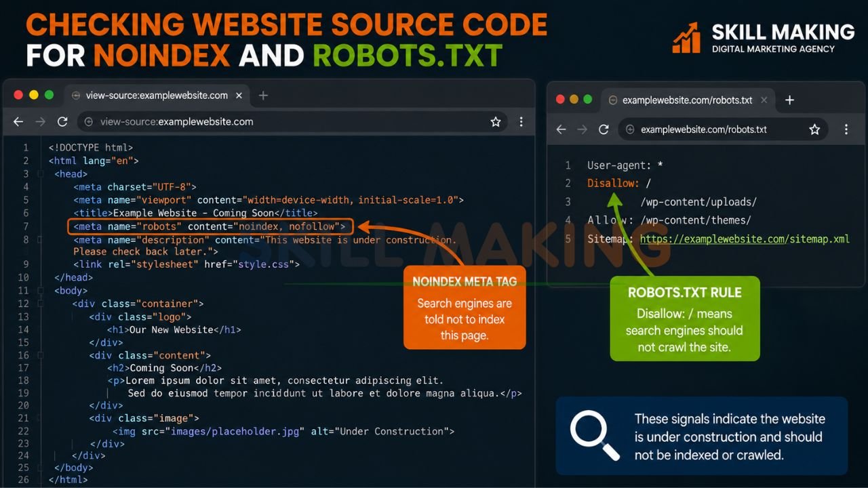This screenshot has width=868, height=488.
Task: Click the Disallow: / line
Action: [619, 184]
